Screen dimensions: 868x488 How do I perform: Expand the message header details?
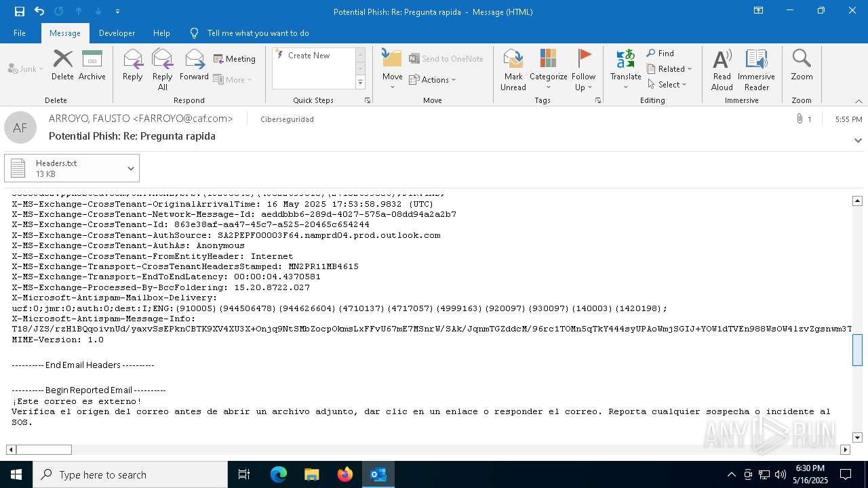click(x=858, y=141)
